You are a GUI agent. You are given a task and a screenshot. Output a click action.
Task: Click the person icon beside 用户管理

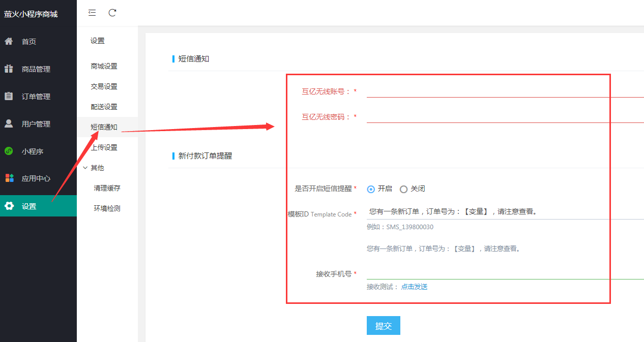[9, 123]
